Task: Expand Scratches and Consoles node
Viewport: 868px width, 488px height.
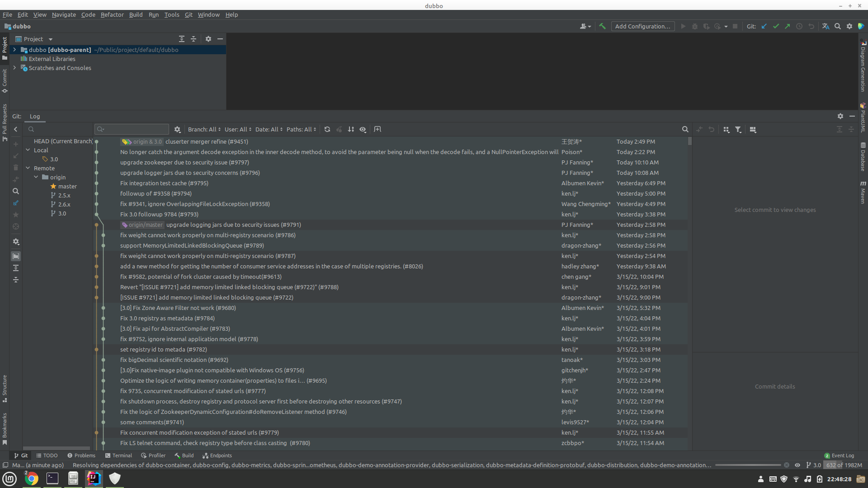Action: point(14,68)
